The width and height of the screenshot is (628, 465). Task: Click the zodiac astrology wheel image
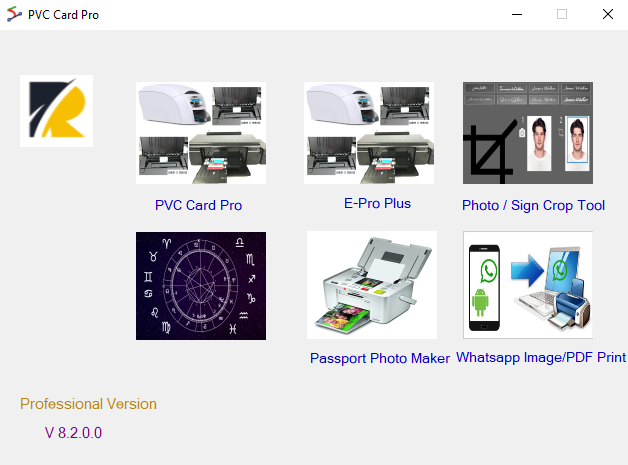(x=201, y=286)
